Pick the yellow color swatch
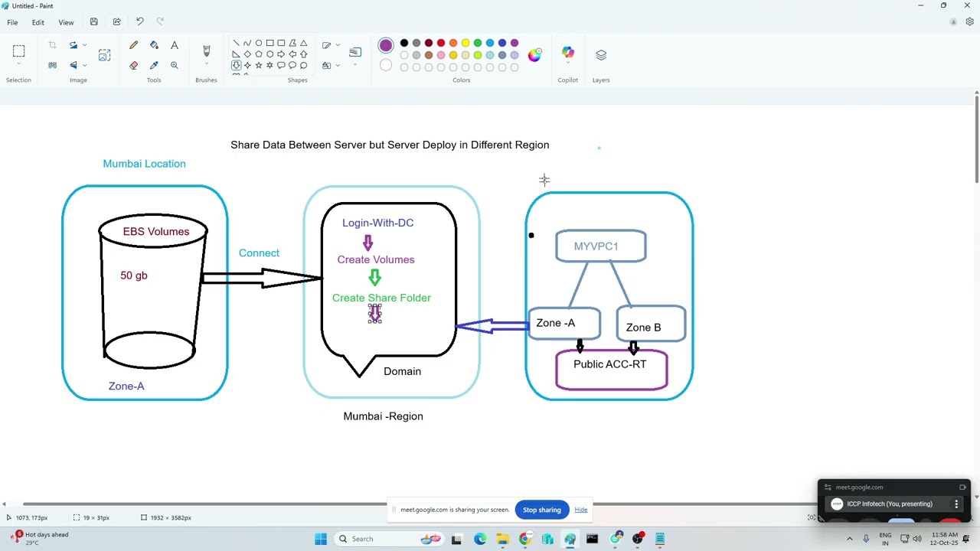 click(x=465, y=43)
